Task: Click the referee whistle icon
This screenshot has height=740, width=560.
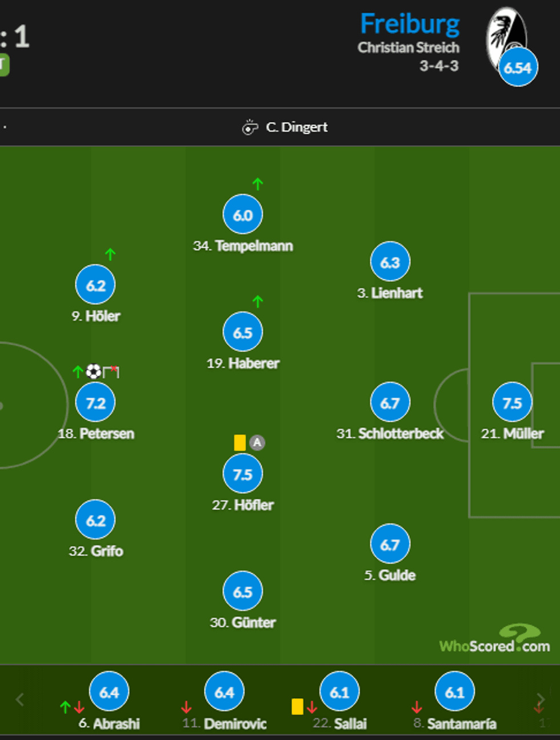Action: tap(250, 127)
